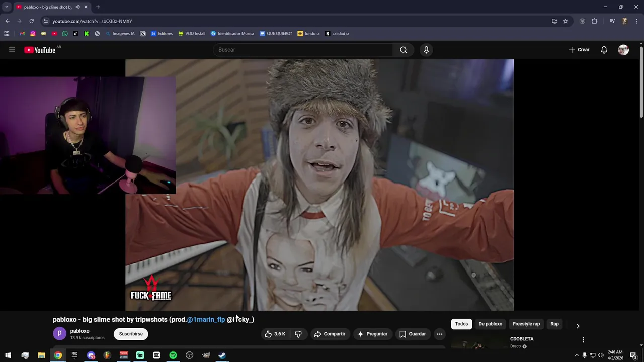Screen dimensions: 644x362
Task: Open options menu for CDOBLETA video
Action: [583, 340]
